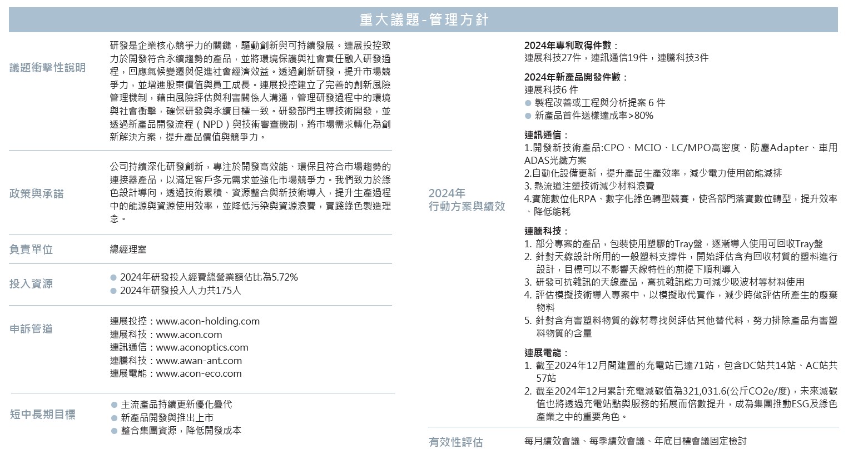Image resolution: width=868 pixels, height=449 pixels.
Task: Select the 投入資源 section label
Action: point(31,284)
